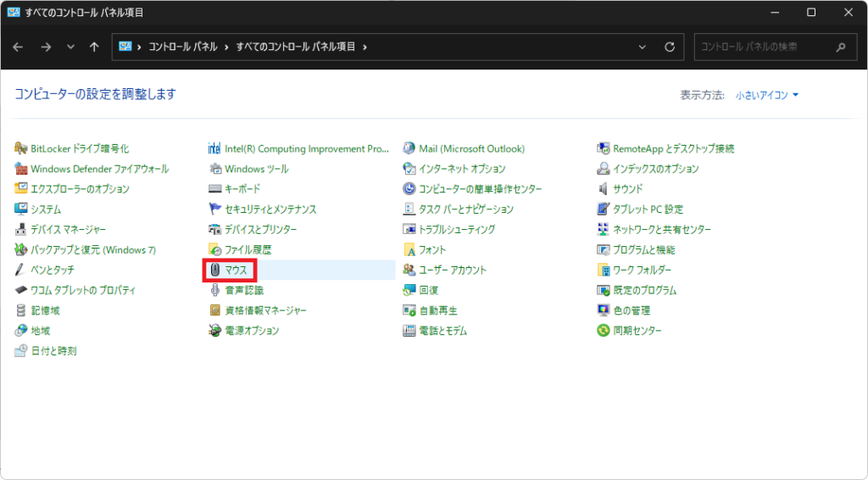Expand chevron after コントロール パネル in breadcrumb

(x=228, y=47)
